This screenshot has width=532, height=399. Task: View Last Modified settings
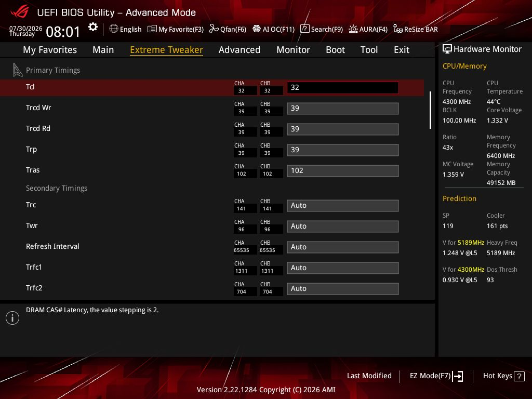[x=369, y=376]
